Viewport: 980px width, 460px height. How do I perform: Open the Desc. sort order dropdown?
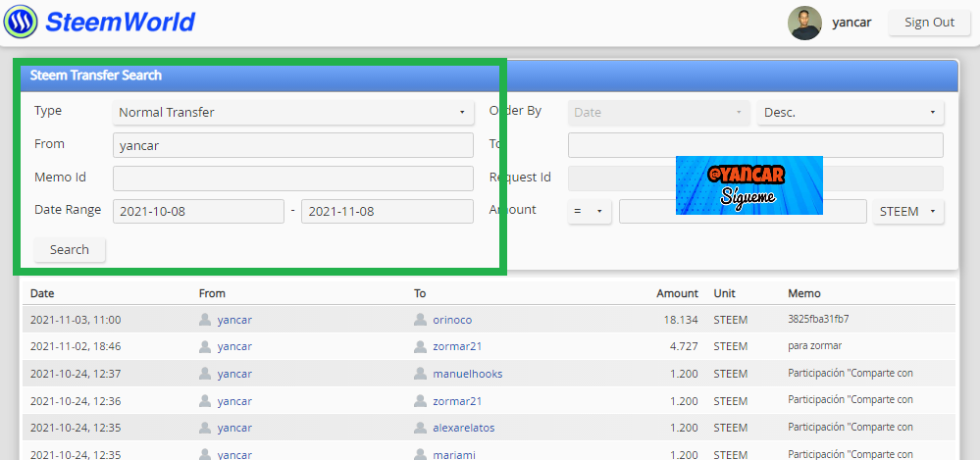[x=850, y=113]
